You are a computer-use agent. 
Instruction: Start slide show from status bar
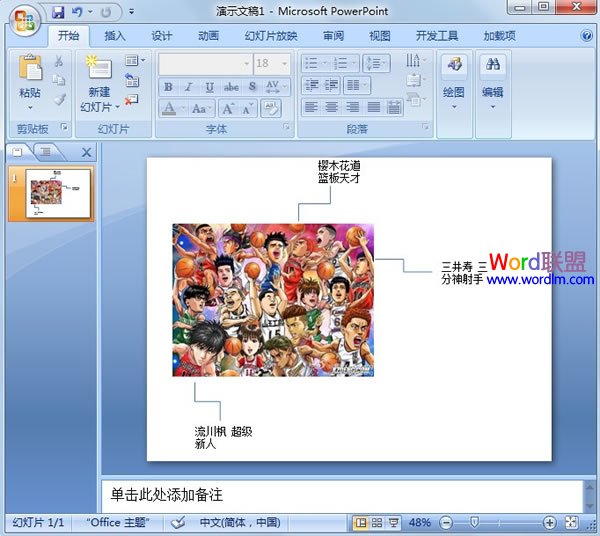[x=393, y=522]
